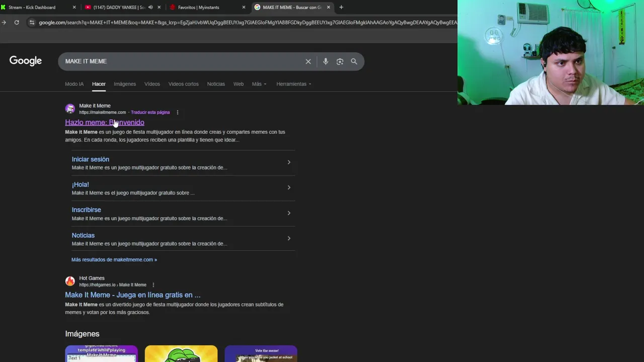
Task: Close the Stream - Kick Dashboard tab
Action: 74,7
